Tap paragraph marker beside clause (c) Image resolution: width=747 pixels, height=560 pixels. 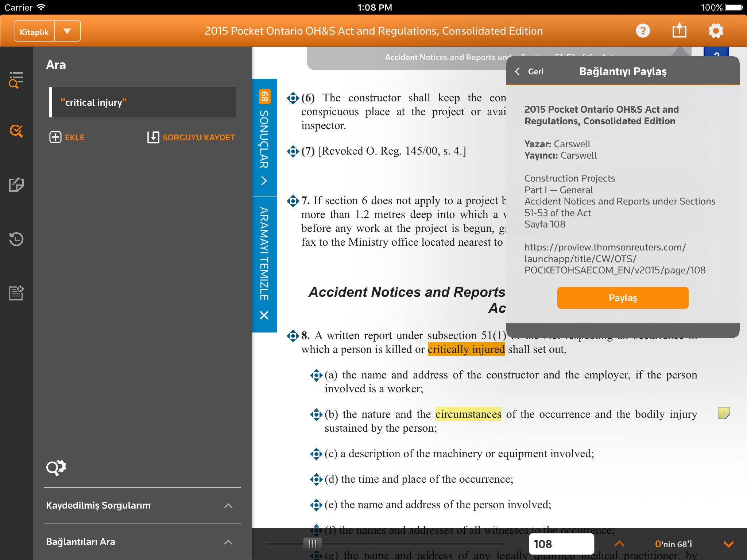tap(316, 454)
